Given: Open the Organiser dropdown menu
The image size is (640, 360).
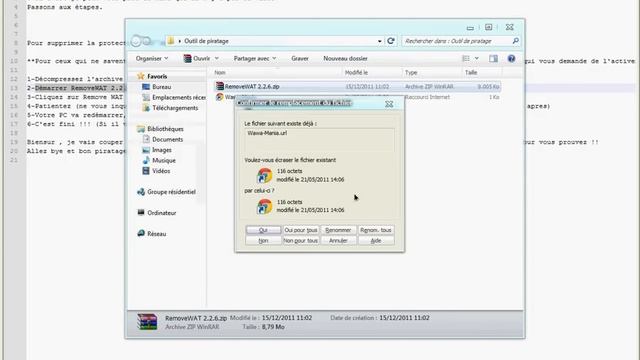Looking at the screenshot, I should pyautogui.click(x=152, y=58).
